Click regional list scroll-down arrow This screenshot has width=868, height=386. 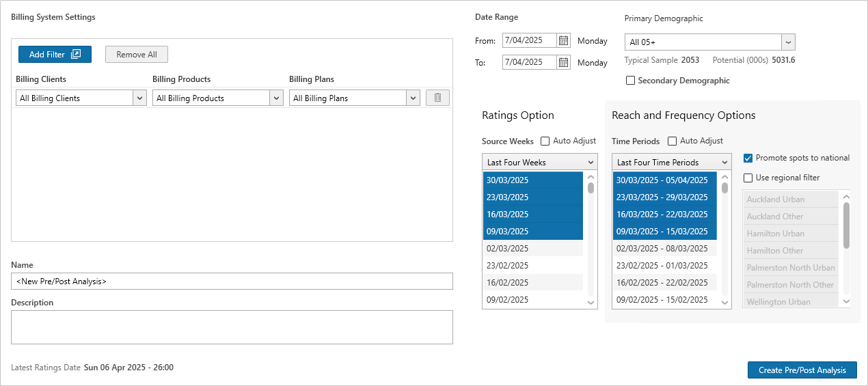[x=846, y=301]
